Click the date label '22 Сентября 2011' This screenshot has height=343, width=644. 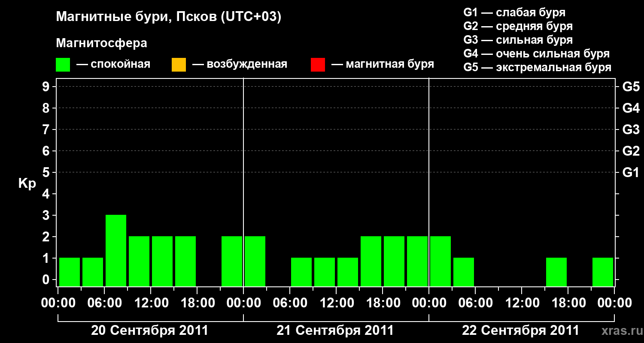click(x=521, y=331)
